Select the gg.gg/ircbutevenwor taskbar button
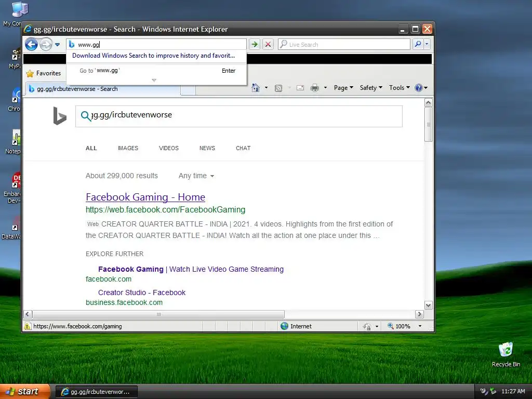 tap(96, 392)
